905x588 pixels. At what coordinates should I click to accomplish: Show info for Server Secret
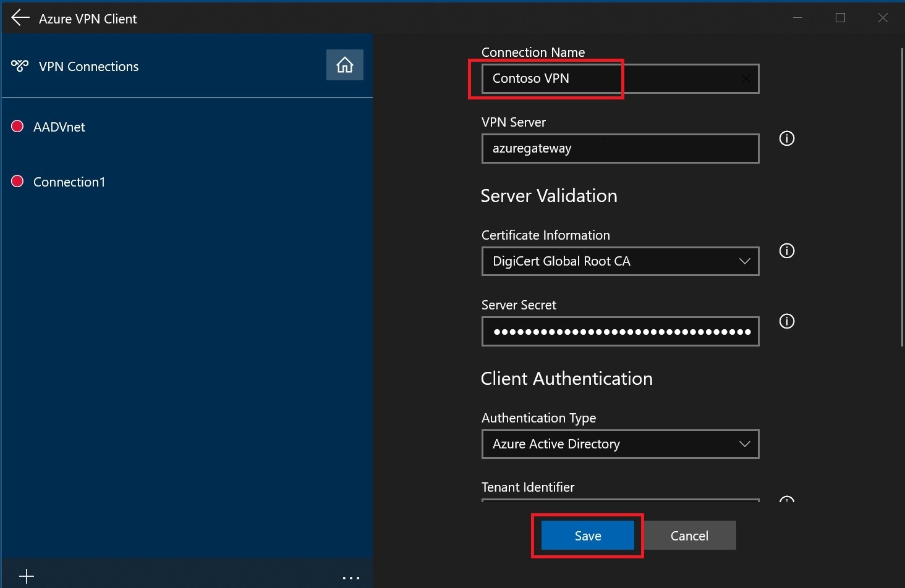click(x=786, y=321)
